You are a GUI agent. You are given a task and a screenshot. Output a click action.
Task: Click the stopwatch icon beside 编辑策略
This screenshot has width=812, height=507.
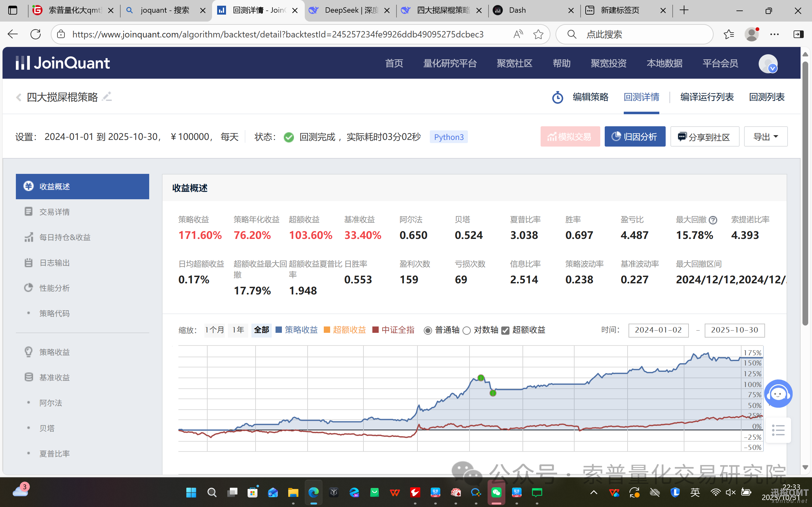(557, 98)
